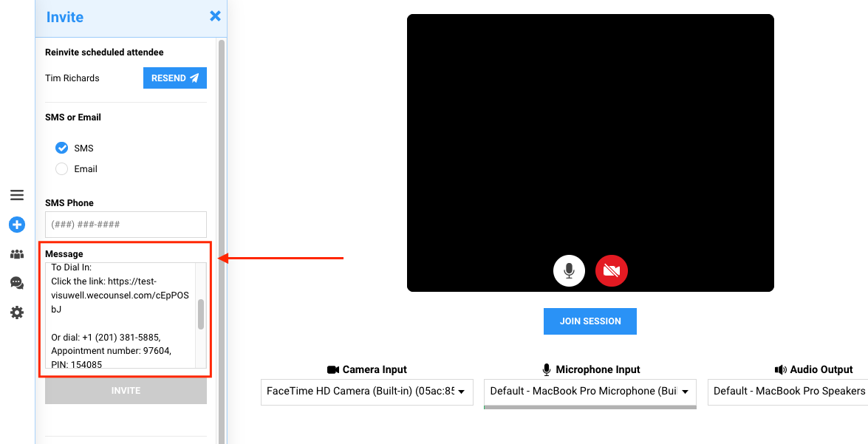Click the Camera Input label
868x444 pixels.
tap(375, 370)
